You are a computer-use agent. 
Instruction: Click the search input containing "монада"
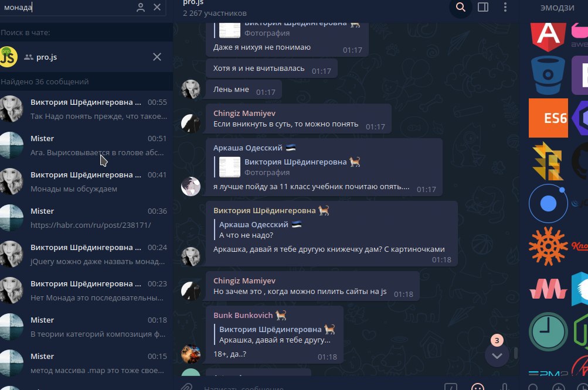tap(67, 7)
